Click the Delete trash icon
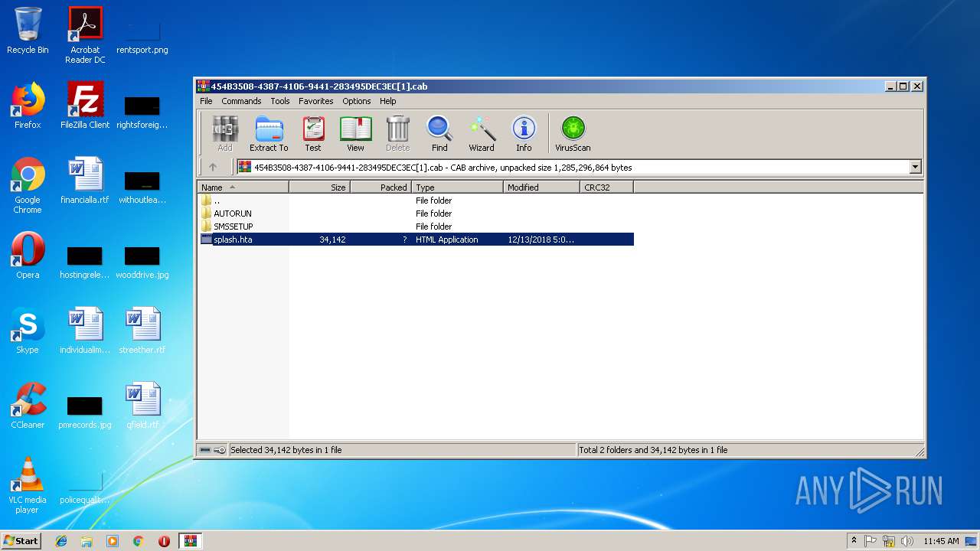This screenshot has width=980, height=551. pos(398,134)
